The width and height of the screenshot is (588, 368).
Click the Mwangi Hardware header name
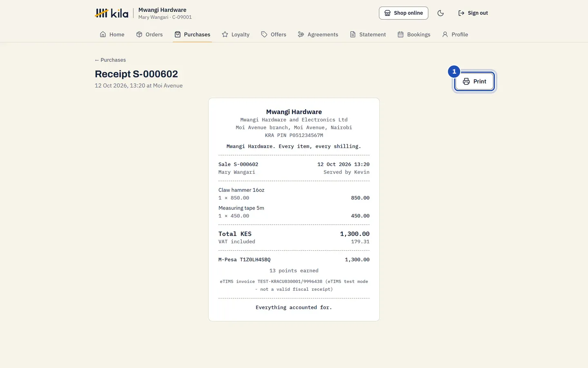tap(162, 10)
